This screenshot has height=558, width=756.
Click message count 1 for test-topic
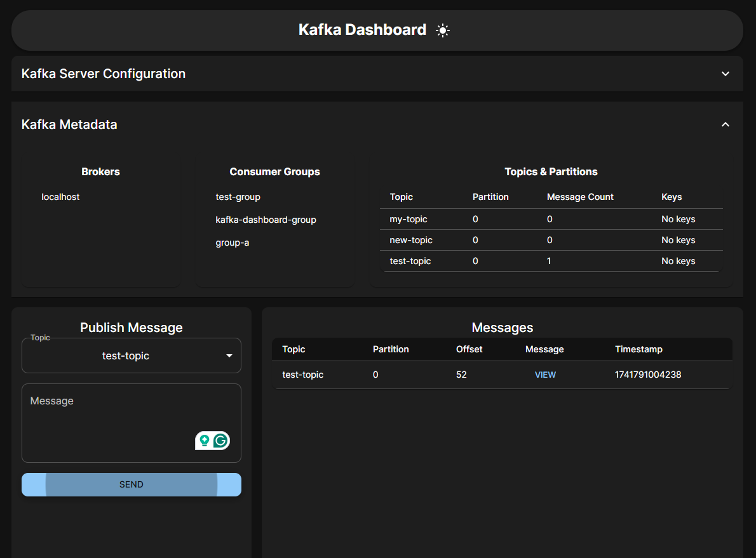(x=549, y=261)
